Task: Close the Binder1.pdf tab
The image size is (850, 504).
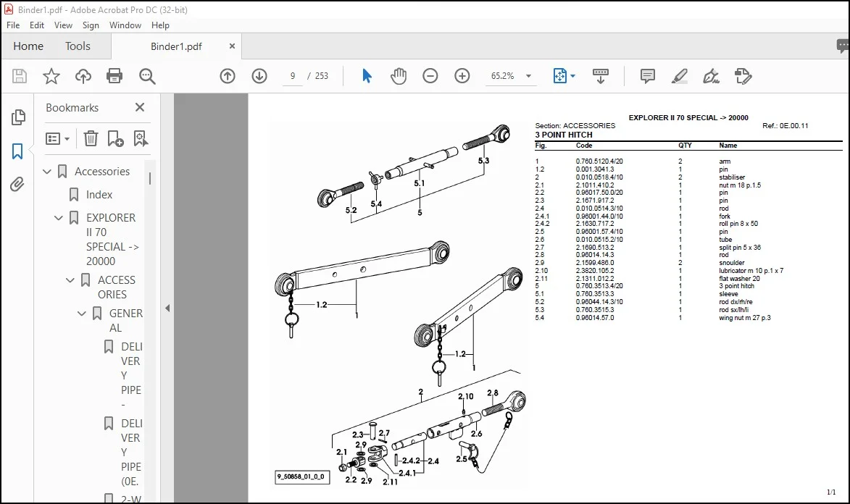Action: [232, 46]
